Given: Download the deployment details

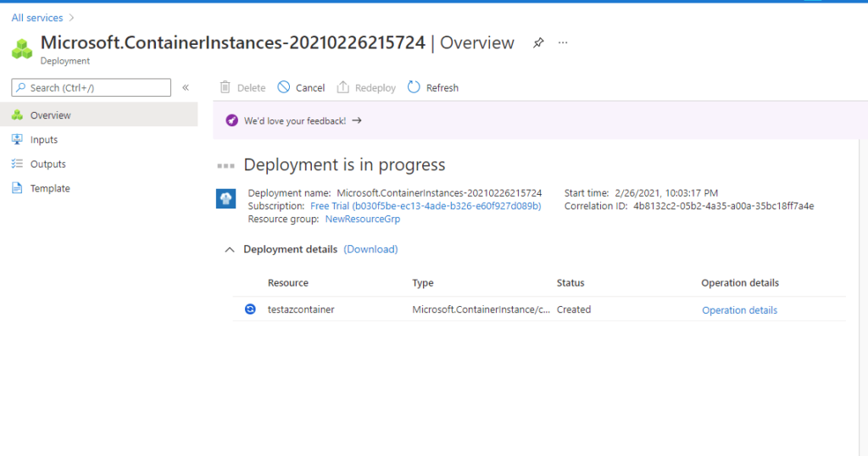Looking at the screenshot, I should (371, 249).
